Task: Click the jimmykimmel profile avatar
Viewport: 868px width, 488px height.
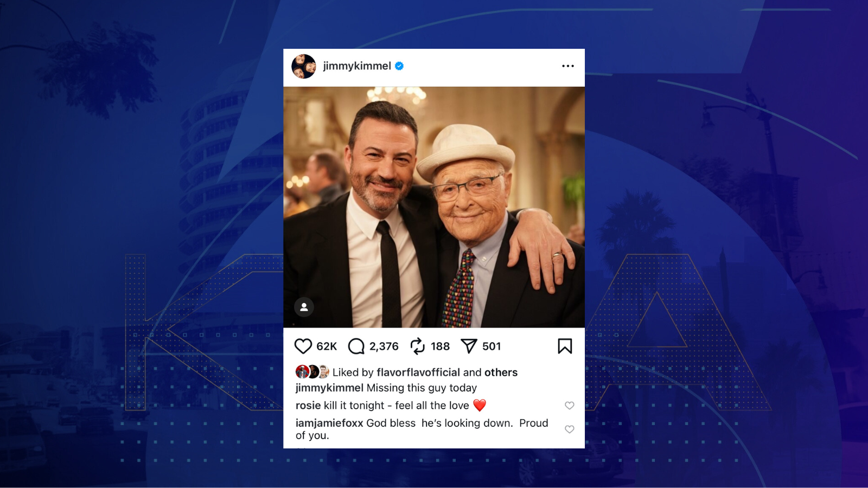Action: tap(303, 66)
